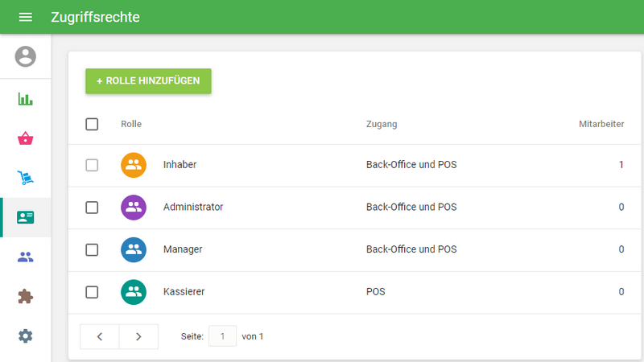The height and width of the screenshot is (362, 644).
Task: Click the teal Kassierer role avatar
Action: [134, 292]
